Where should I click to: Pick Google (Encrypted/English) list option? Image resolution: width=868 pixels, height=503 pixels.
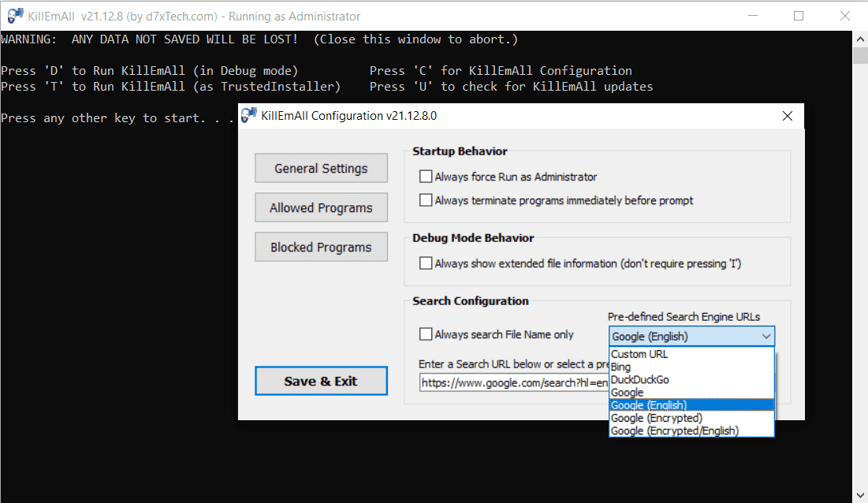pyautogui.click(x=691, y=430)
